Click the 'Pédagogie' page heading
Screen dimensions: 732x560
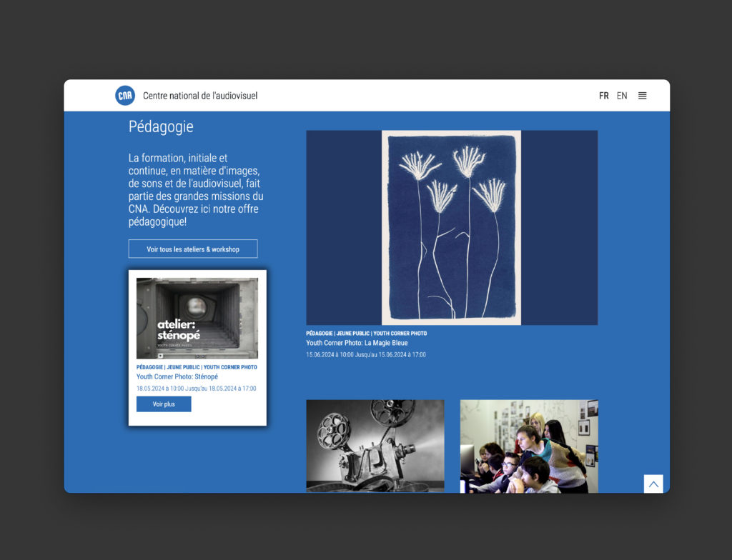161,127
